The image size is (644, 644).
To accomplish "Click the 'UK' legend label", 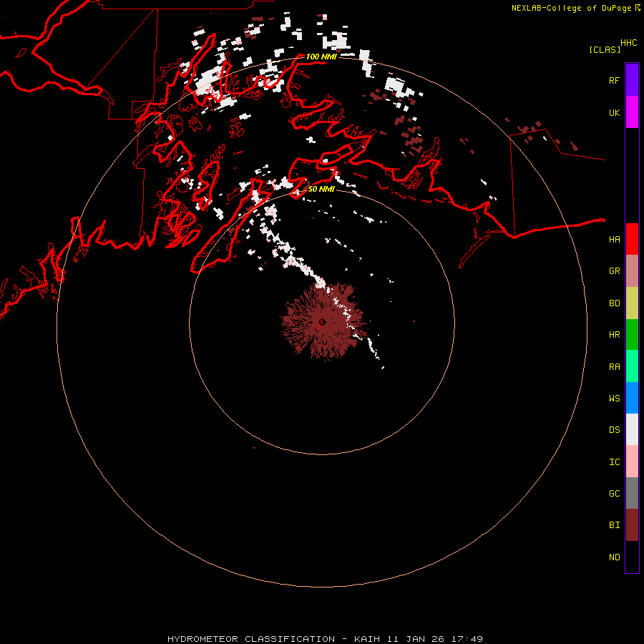I will [x=614, y=112].
